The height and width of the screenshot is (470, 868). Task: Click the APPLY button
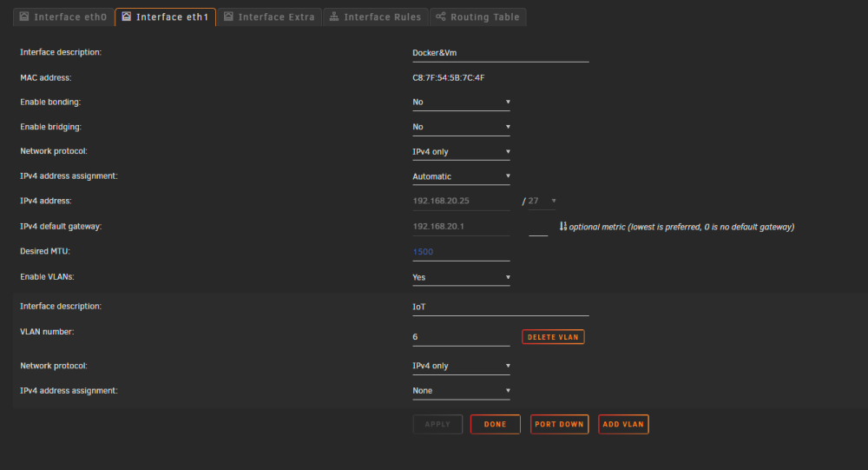(x=437, y=425)
